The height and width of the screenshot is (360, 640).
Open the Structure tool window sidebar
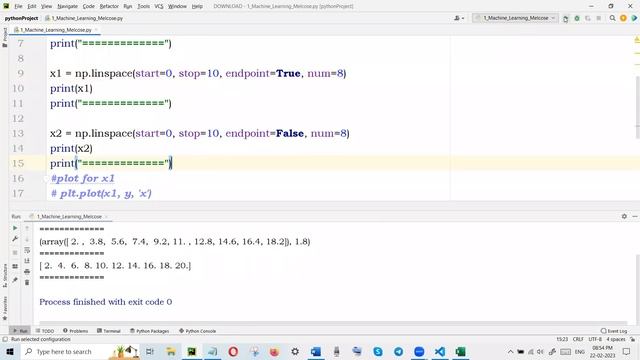tap(4, 276)
